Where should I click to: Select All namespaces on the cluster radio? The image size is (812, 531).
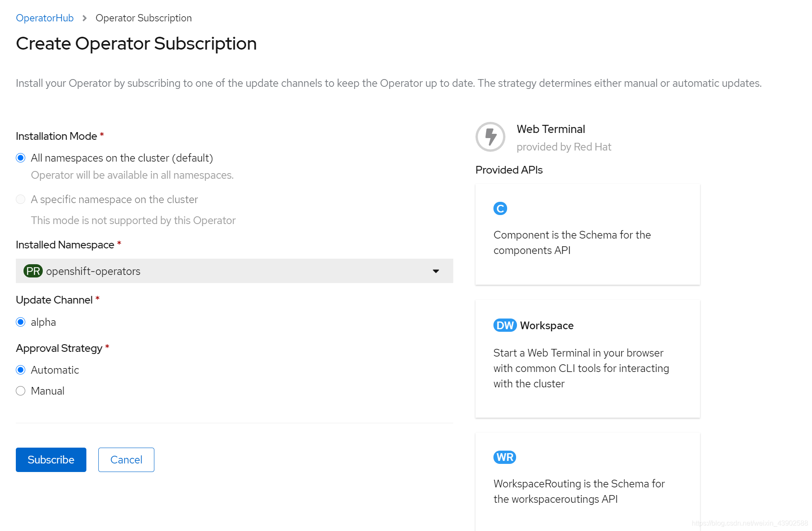21,158
